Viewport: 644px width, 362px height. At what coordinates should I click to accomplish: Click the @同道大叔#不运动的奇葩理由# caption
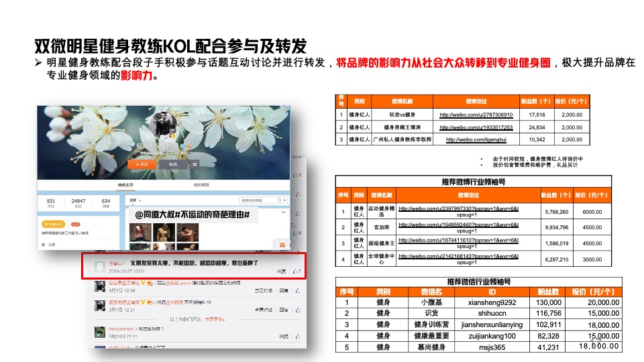(x=193, y=215)
